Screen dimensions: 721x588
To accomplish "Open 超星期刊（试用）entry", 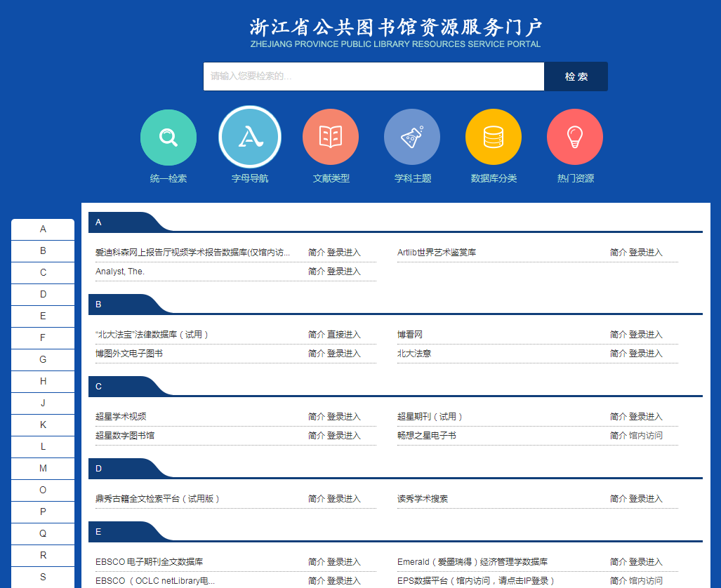I will pos(430,417).
